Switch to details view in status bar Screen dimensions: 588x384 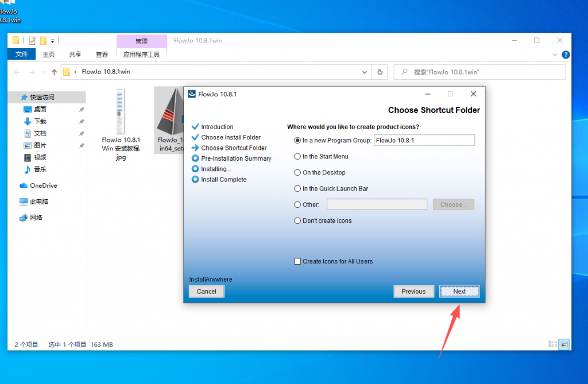pyautogui.click(x=553, y=344)
